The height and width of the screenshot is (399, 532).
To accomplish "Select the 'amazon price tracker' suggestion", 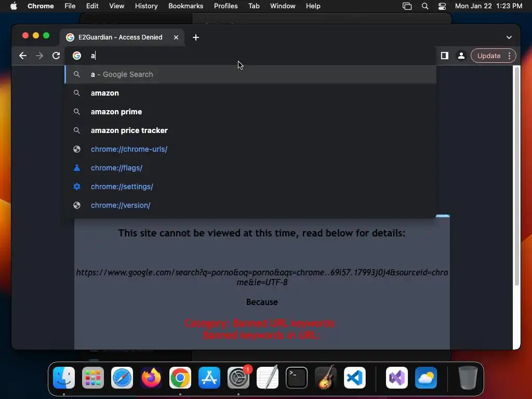I will [x=250, y=130].
